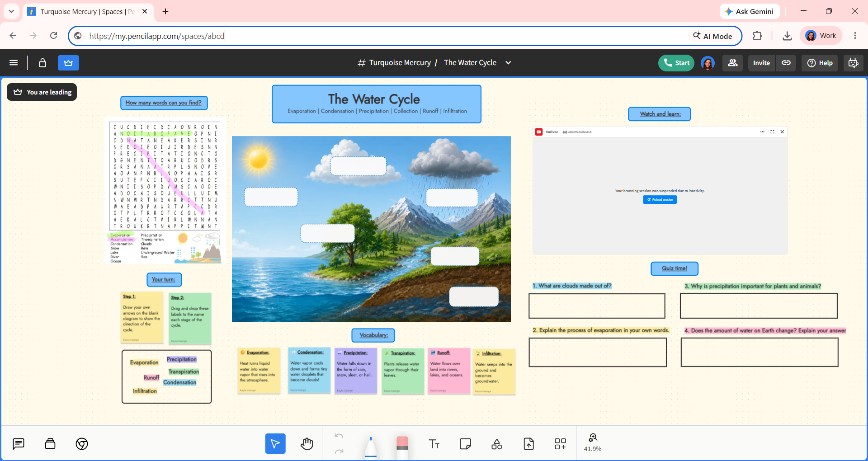Open browser downloads icon
Image resolution: width=868 pixels, height=461 pixels.
click(787, 36)
